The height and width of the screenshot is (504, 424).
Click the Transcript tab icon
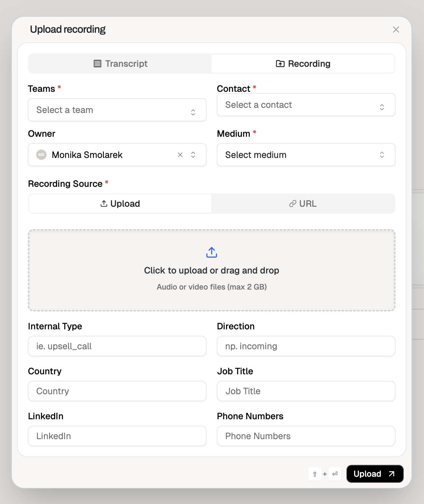coord(97,64)
